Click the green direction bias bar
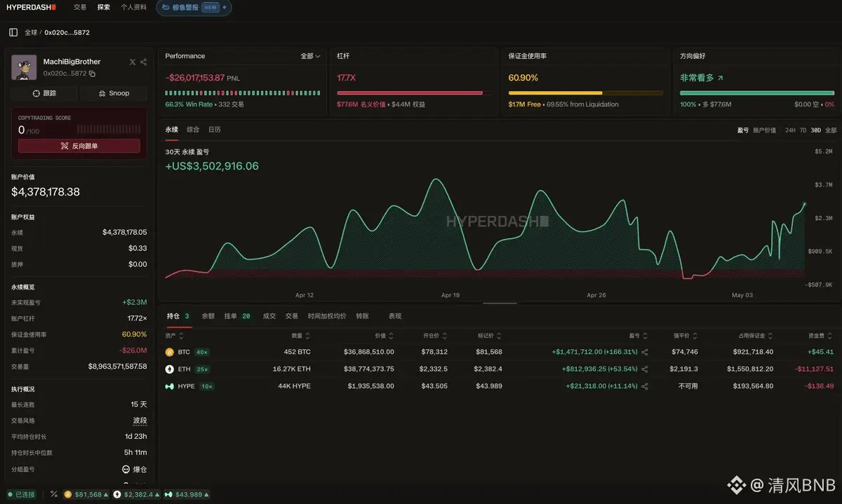 (757, 93)
